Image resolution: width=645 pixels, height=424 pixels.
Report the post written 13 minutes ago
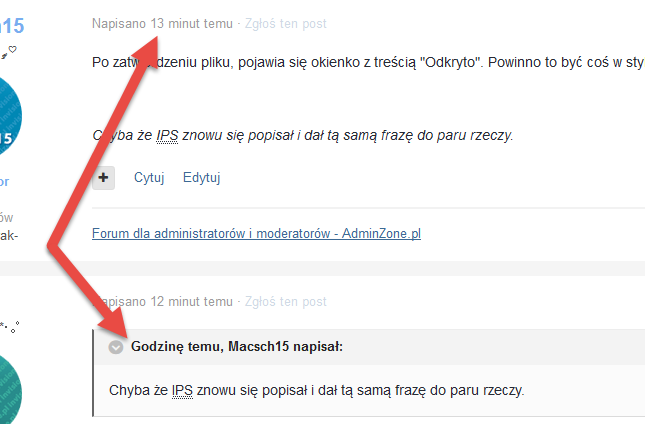click(x=285, y=24)
